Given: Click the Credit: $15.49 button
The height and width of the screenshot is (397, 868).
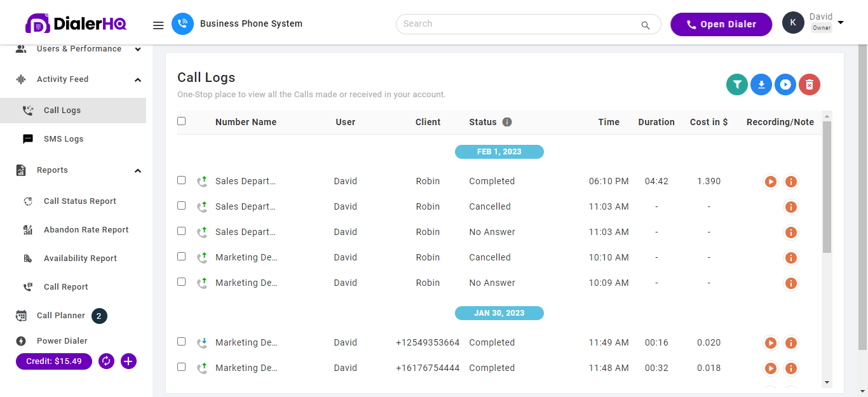Looking at the screenshot, I should (53, 361).
